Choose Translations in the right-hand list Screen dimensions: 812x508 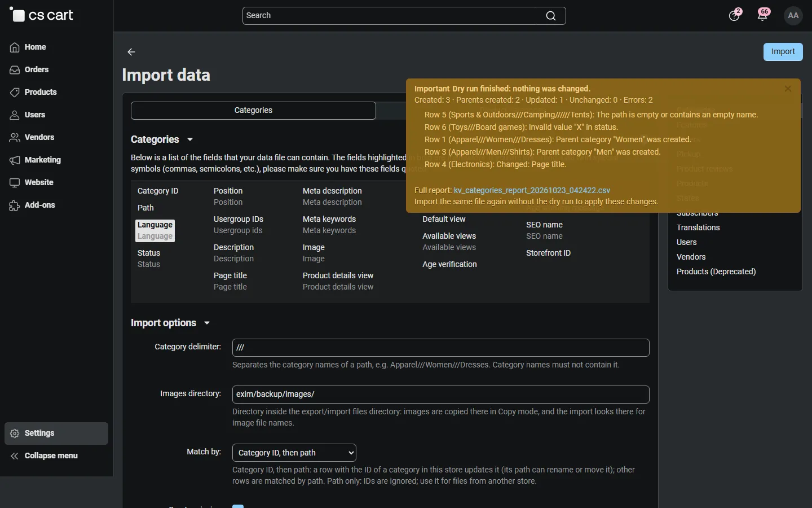[x=698, y=227]
